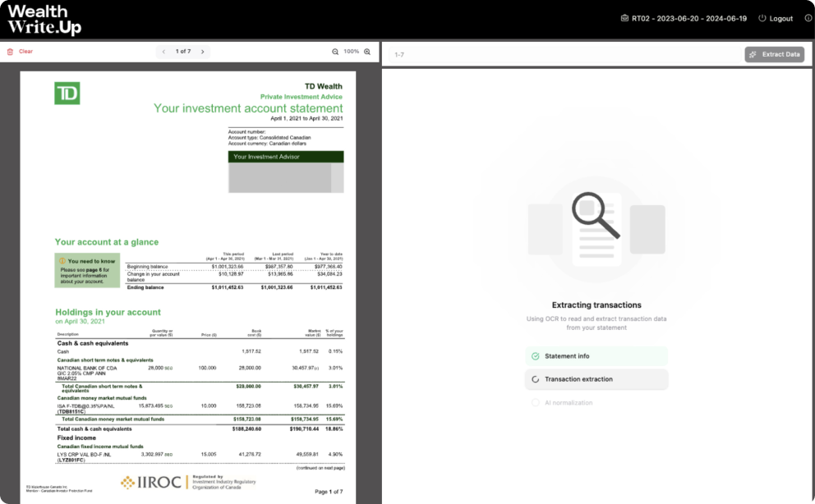Go to previous page arrow
Screen dimensions: 815x504
[x=163, y=52]
